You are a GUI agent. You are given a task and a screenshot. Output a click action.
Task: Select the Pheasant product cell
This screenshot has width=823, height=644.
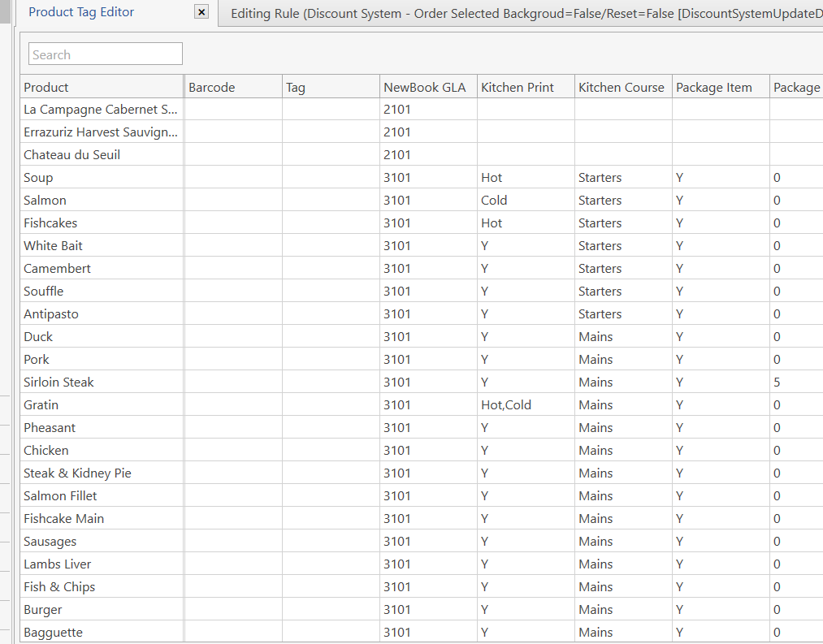pyautogui.click(x=102, y=427)
